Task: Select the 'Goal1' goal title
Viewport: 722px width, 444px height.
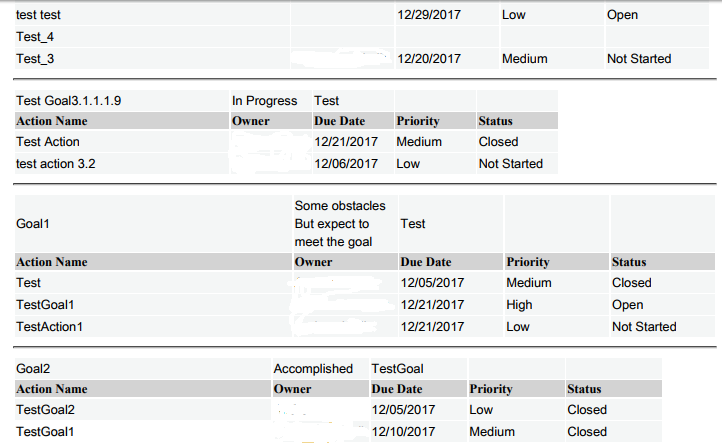Action: click(33, 224)
